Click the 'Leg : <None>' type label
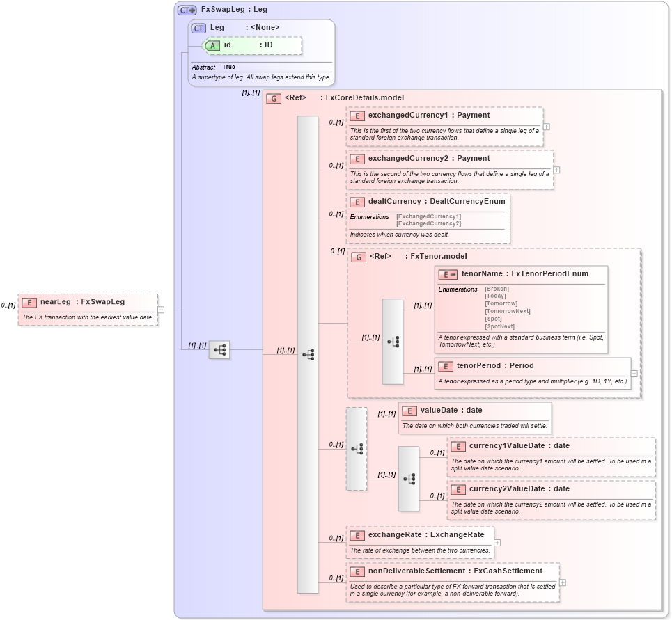Screen dimensions: 672x620 coord(244,27)
